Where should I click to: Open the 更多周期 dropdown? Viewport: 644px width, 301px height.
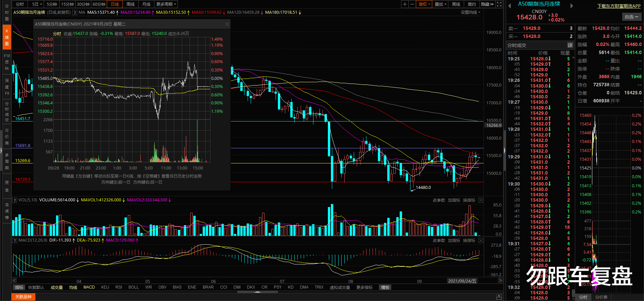coord(166,4)
